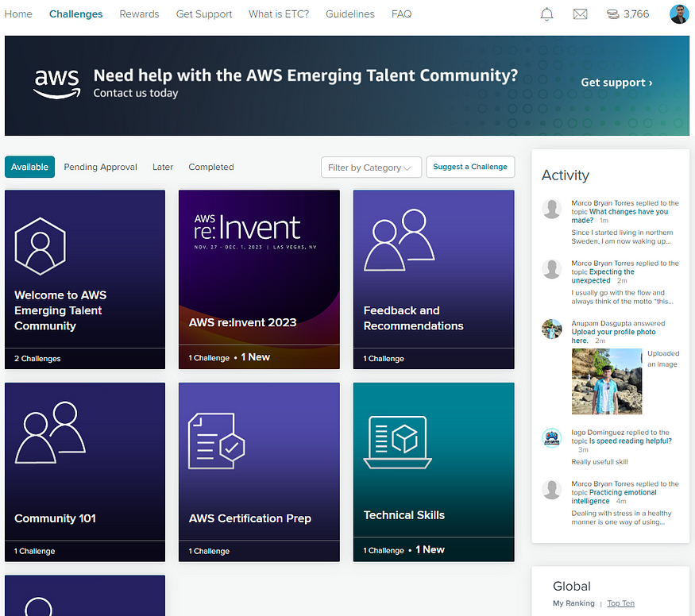Select My Ranking under Global
Viewport: 695px width, 616px height.
tap(573, 603)
